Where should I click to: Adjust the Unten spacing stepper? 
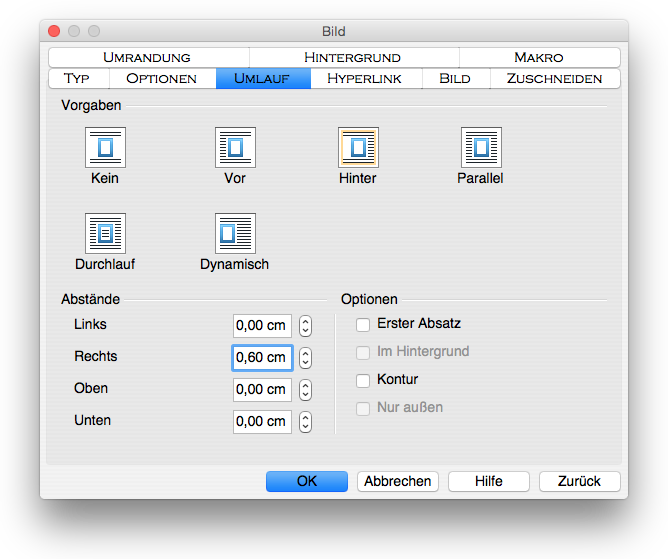point(306,422)
